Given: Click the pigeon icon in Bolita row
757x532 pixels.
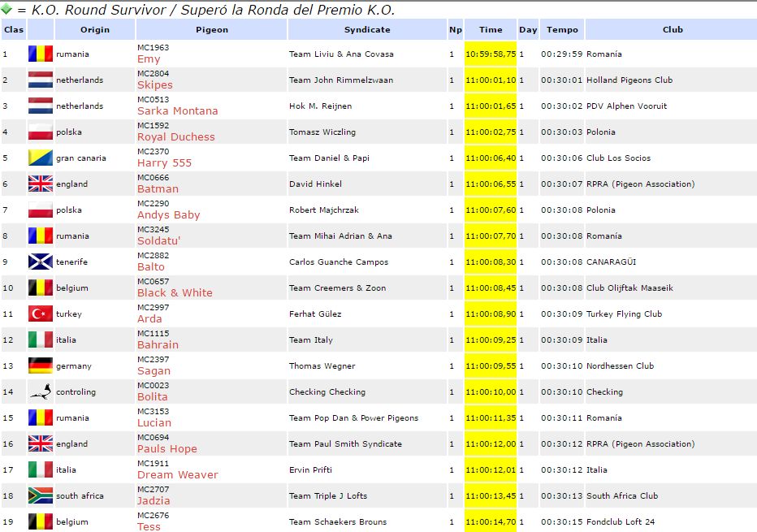Looking at the screenshot, I should point(41,392).
